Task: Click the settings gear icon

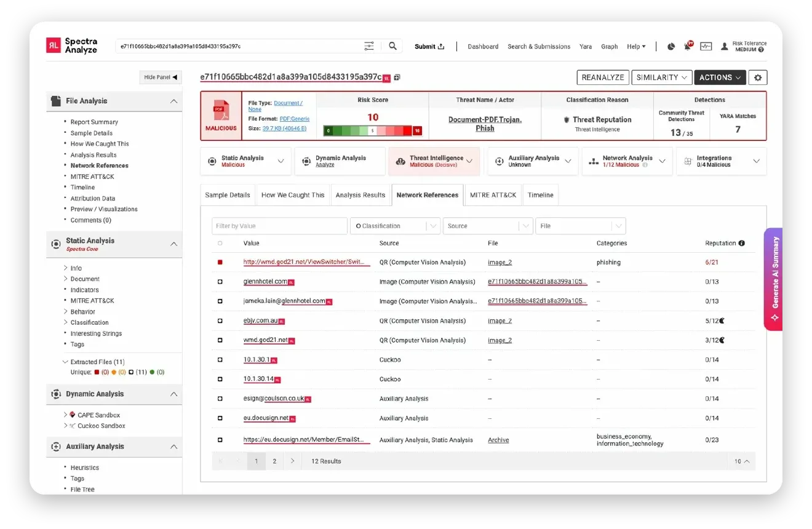Action: pyautogui.click(x=758, y=78)
